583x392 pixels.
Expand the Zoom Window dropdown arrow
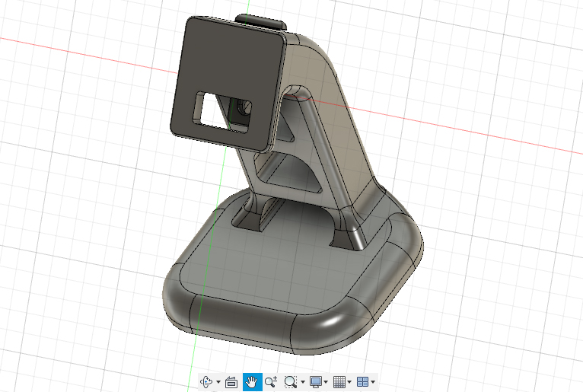point(303,382)
